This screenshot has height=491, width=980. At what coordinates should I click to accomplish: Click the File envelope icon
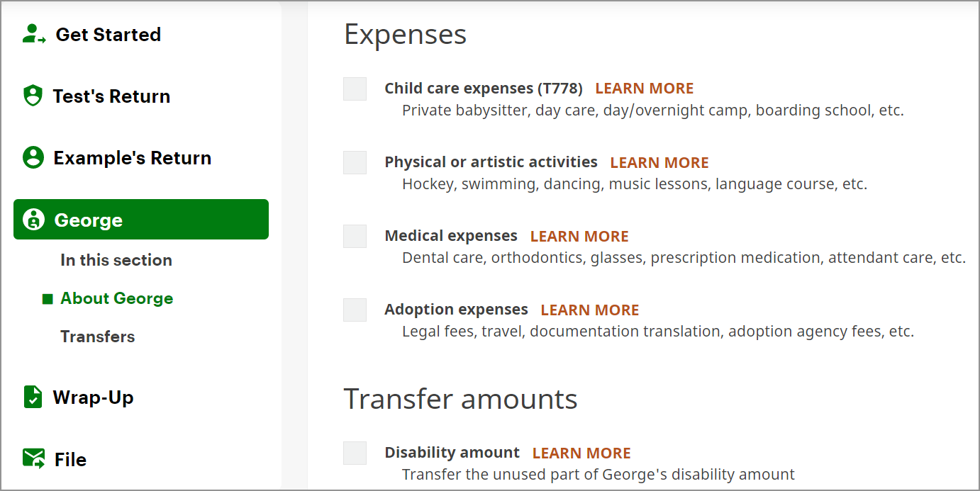tap(34, 458)
